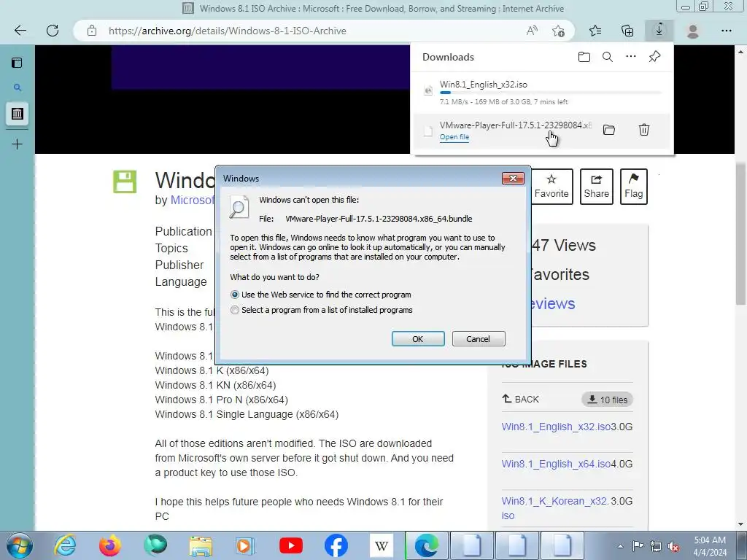Viewport: 747px width, 560px height.
Task: Click the Share button on archive page
Action: tap(597, 186)
